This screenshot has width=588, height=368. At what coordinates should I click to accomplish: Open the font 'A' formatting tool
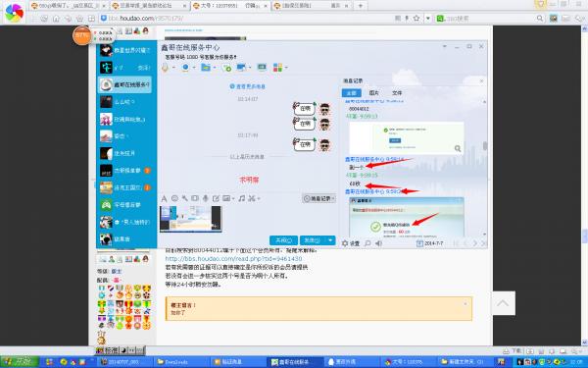[x=164, y=198]
